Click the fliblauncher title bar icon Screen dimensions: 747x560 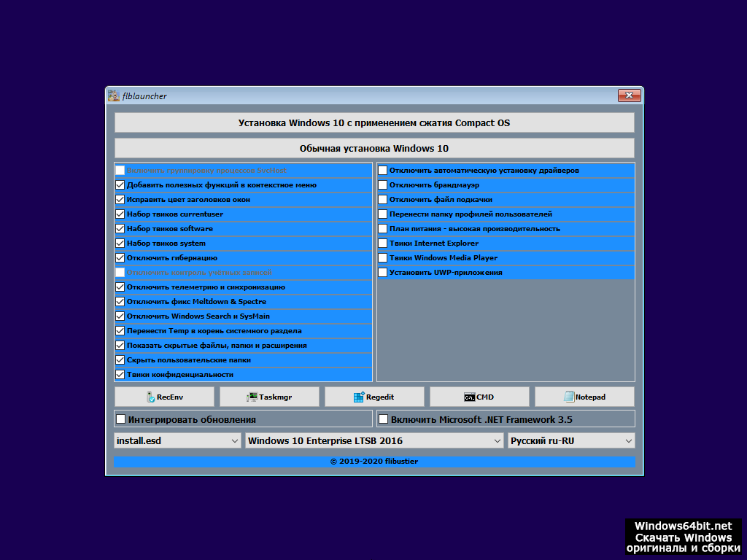coord(114,96)
